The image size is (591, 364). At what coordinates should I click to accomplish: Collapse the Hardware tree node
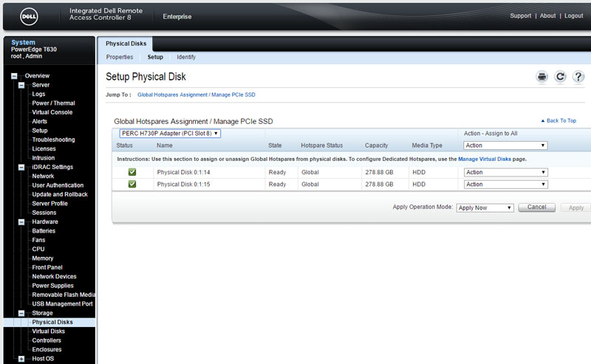[x=21, y=222]
